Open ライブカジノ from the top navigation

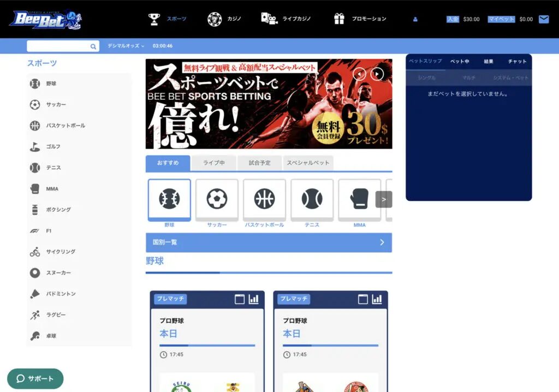pyautogui.click(x=286, y=19)
